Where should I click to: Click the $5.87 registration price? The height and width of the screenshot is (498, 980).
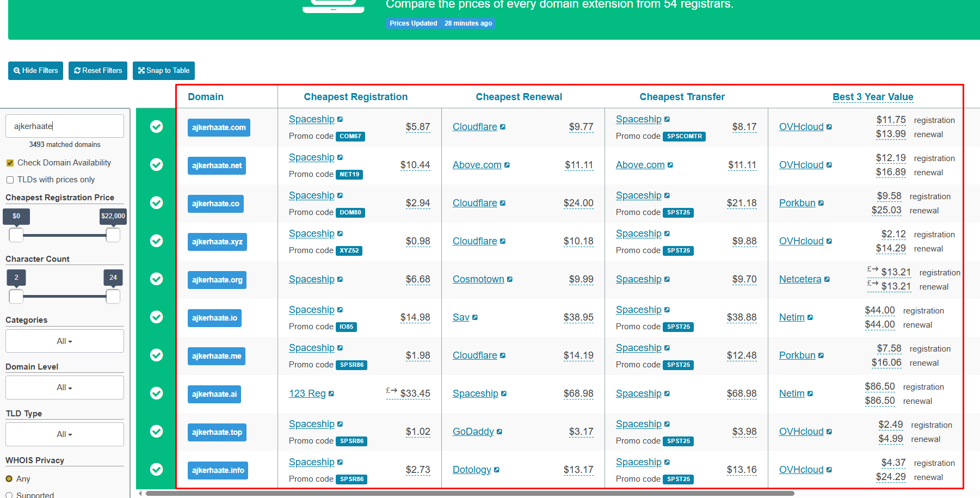(418, 127)
